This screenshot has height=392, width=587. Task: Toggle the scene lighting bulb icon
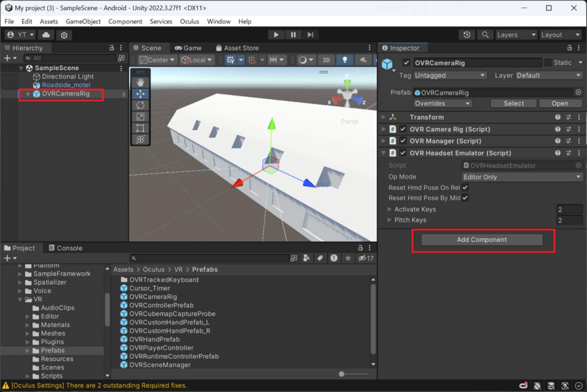[x=344, y=60]
